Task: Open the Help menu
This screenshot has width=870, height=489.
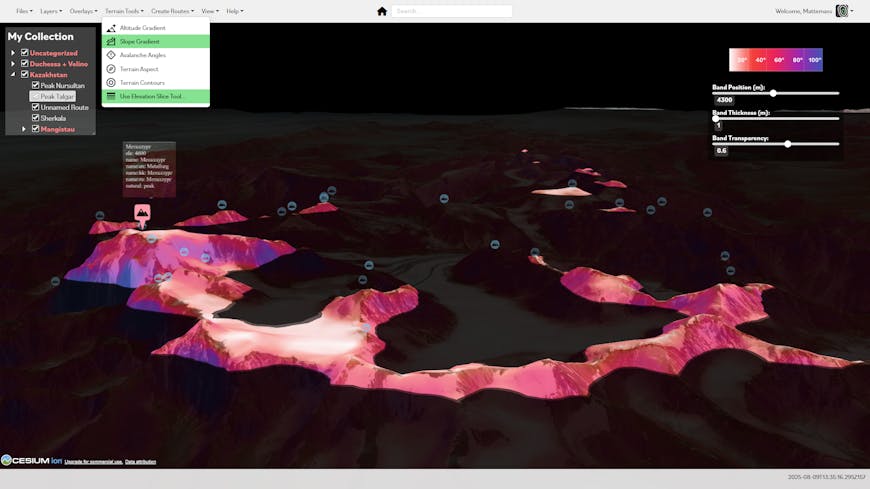Action: point(234,11)
